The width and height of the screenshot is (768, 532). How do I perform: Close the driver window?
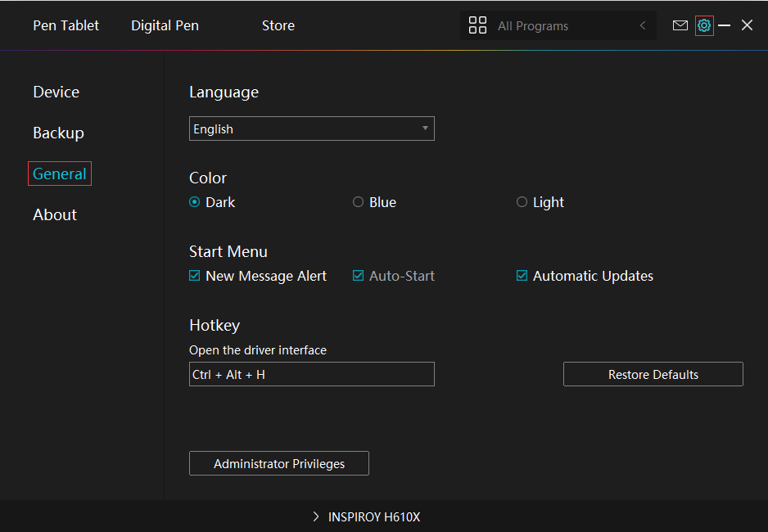pos(747,25)
